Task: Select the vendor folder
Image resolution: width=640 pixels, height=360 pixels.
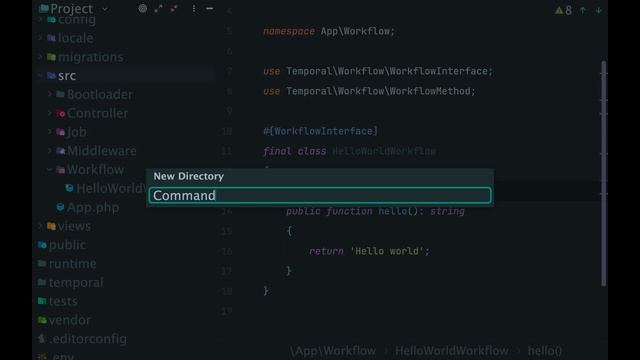Action: (69, 320)
